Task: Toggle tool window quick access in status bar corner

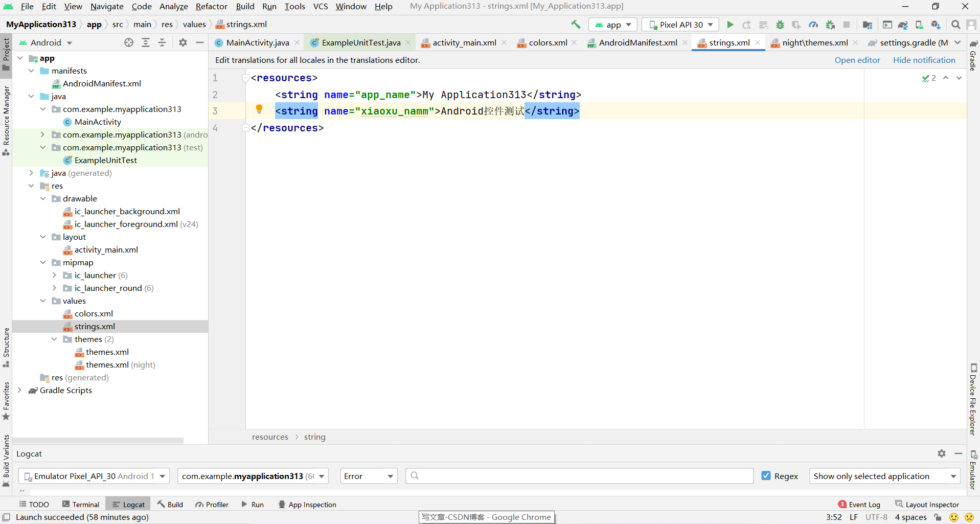Action: (6, 517)
